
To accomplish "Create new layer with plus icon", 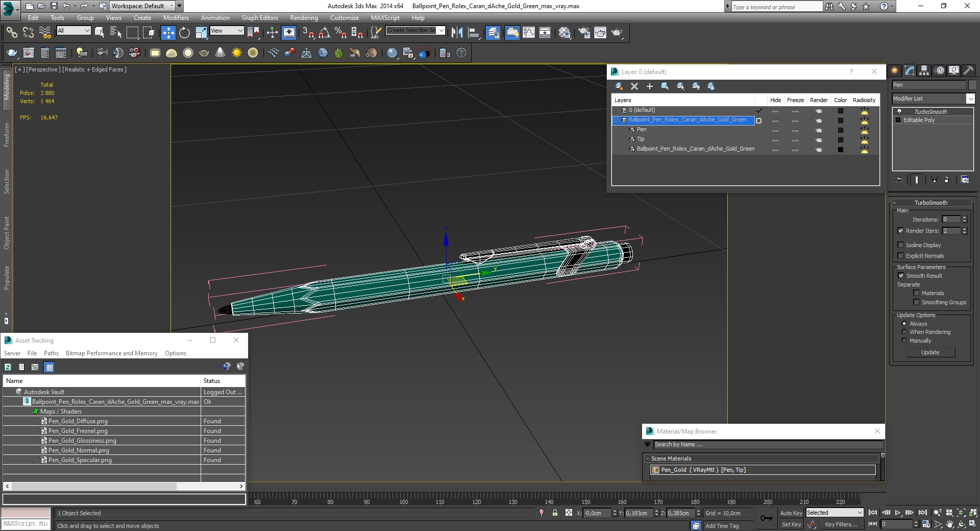I will click(x=649, y=86).
